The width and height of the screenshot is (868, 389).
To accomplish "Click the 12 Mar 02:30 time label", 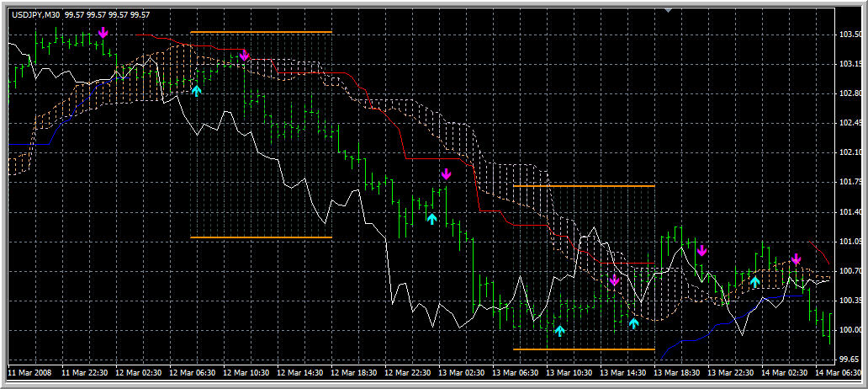I will point(138,373).
